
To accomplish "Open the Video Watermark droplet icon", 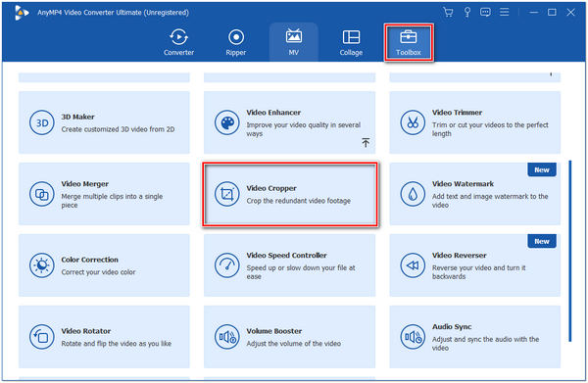I will 413,194.
